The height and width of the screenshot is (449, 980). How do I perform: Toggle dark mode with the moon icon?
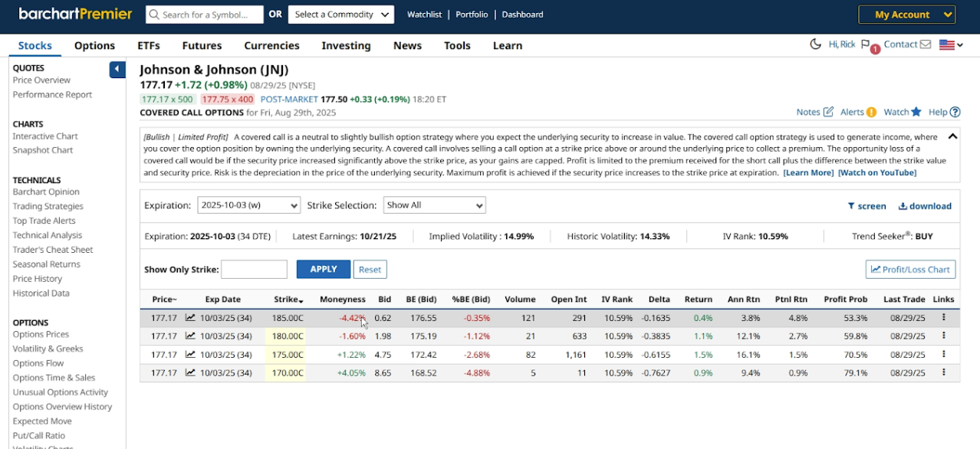(815, 44)
